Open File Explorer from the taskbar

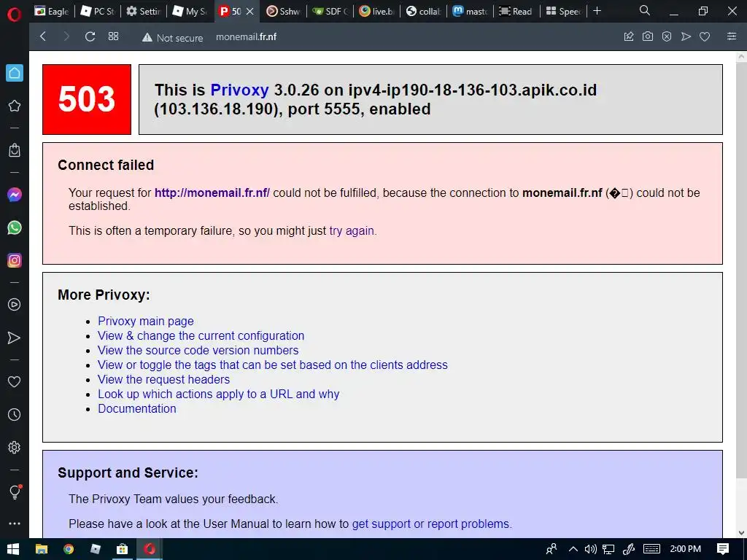pyautogui.click(x=42, y=549)
